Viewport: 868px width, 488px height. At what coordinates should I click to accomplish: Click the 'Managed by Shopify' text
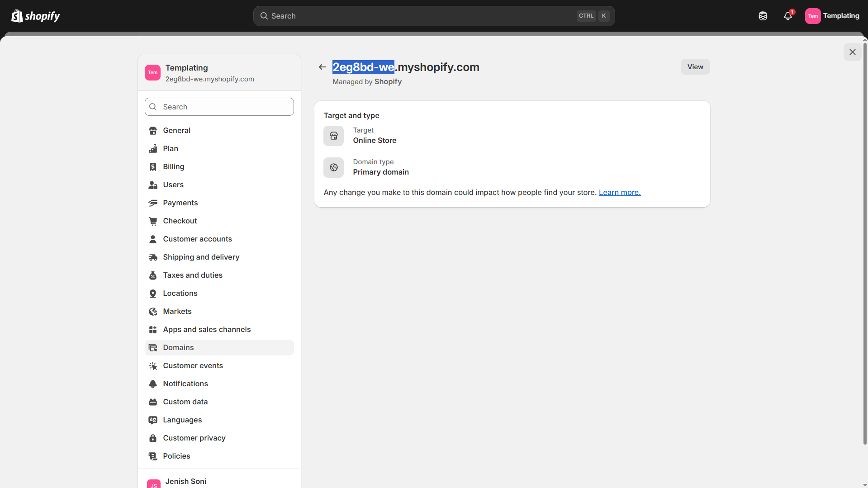click(367, 82)
